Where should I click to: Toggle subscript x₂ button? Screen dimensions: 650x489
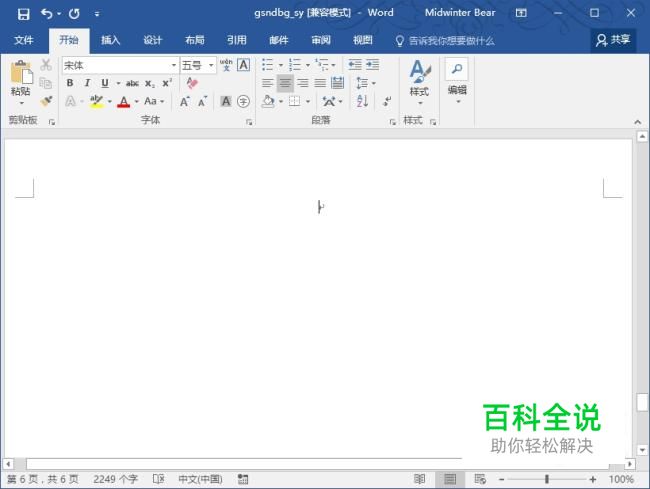150,83
